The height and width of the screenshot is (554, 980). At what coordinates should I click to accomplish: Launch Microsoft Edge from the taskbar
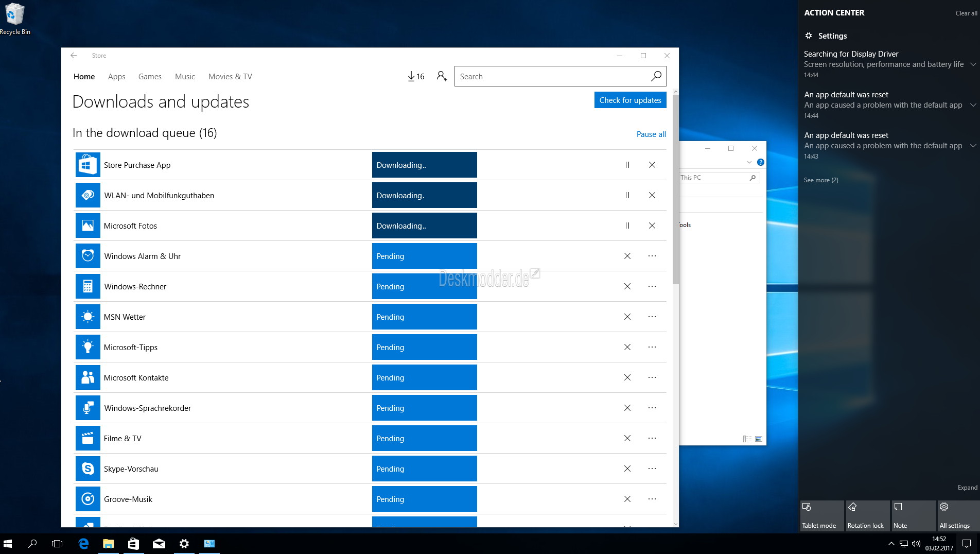click(x=83, y=544)
